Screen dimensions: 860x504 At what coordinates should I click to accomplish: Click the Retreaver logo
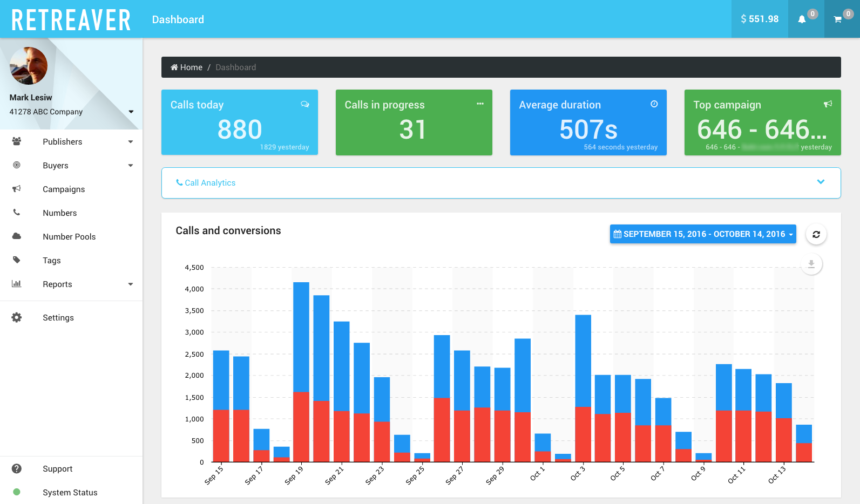tap(71, 21)
